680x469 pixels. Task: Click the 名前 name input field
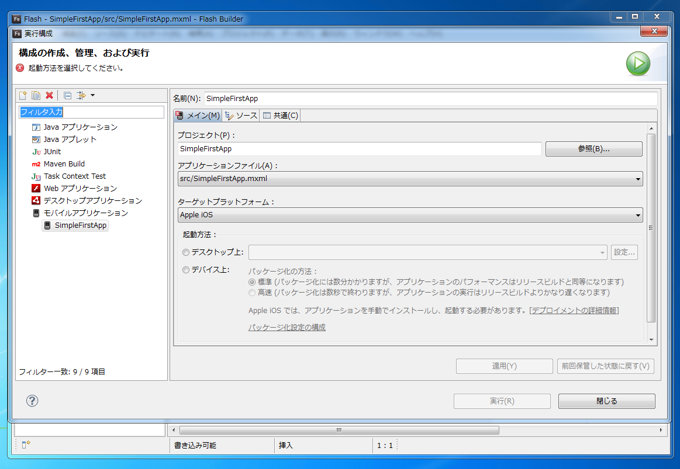pyautogui.click(x=430, y=98)
